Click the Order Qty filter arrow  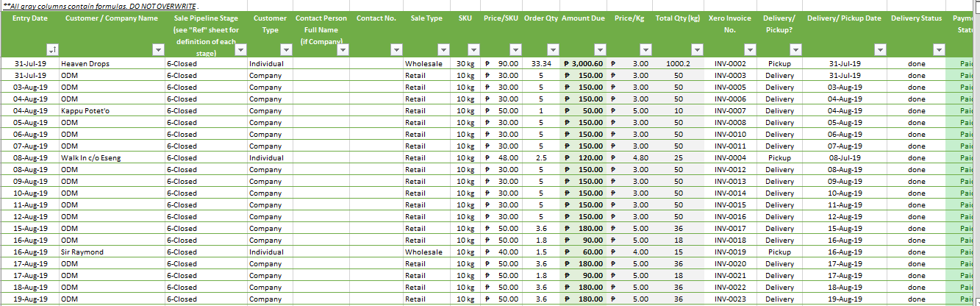tap(553, 49)
